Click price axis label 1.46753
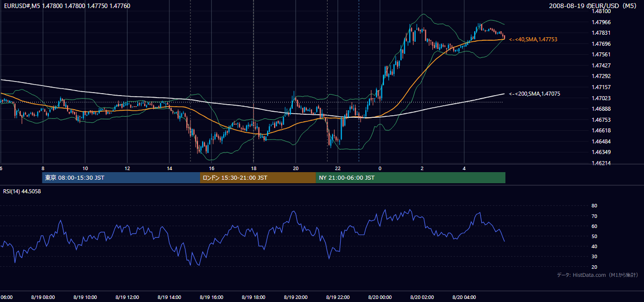644x302 pixels. pos(601,120)
